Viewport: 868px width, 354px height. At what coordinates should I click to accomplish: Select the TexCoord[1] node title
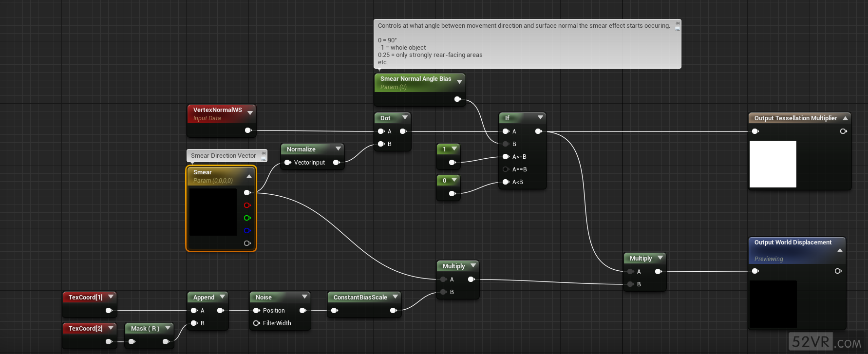[x=85, y=298]
